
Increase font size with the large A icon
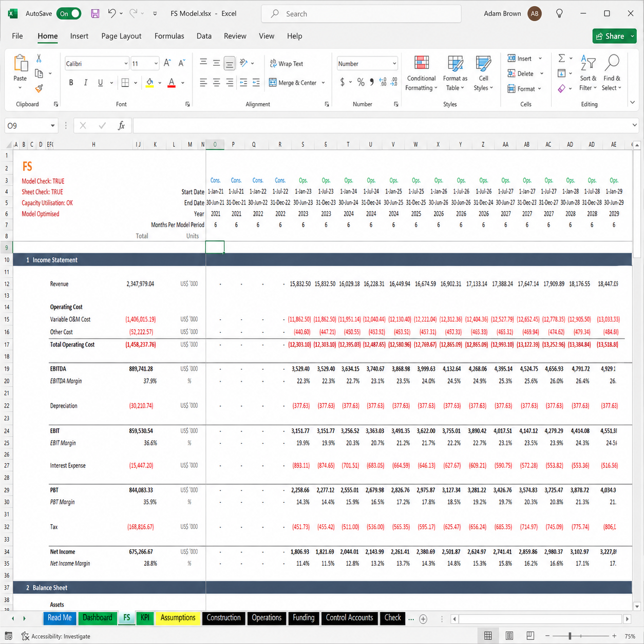167,63
